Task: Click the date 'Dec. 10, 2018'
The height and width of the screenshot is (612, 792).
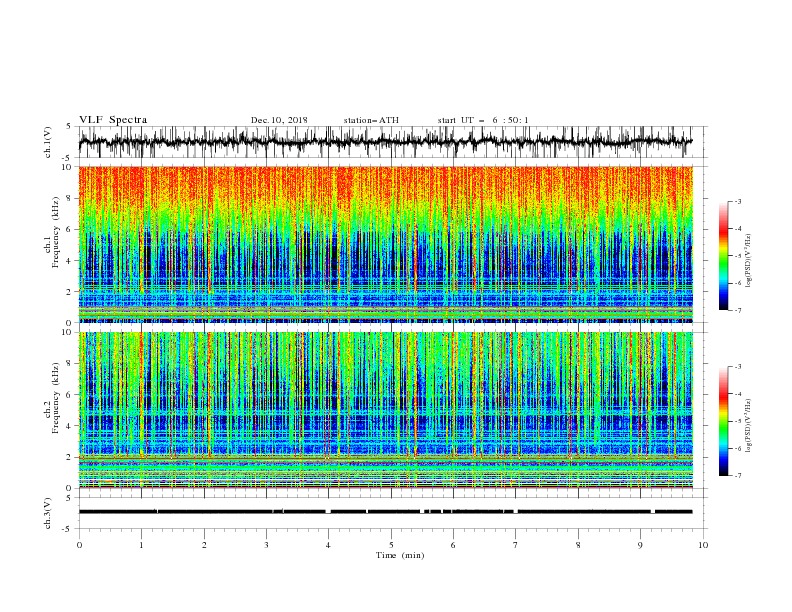Action: (x=279, y=120)
